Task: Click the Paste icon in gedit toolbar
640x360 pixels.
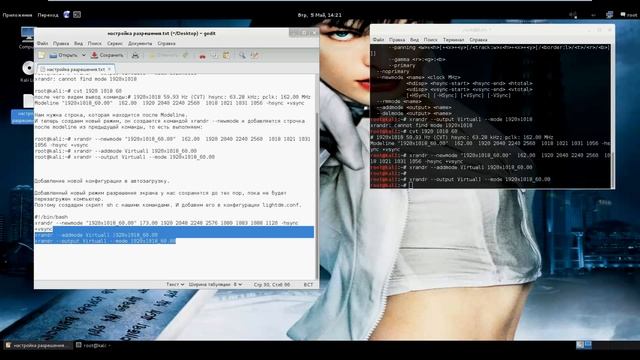Action: pos(227,56)
